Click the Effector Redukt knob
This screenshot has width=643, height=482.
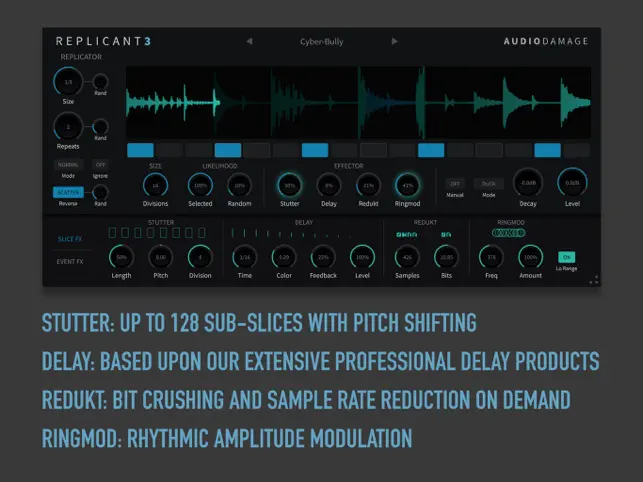368,185
